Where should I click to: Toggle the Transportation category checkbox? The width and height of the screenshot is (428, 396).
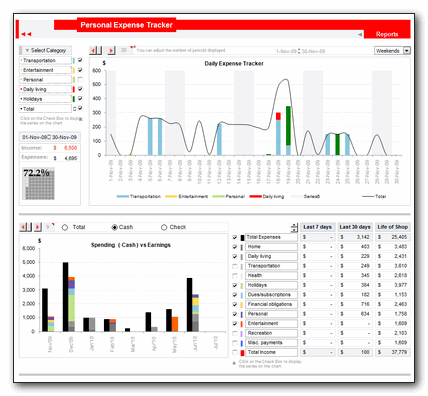click(80, 60)
